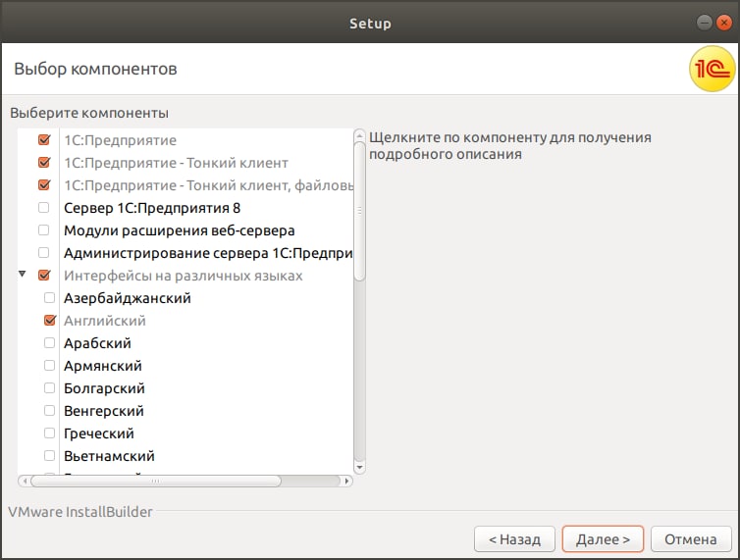The image size is (740, 560).
Task: Click the vertical scrollbar up arrow
Action: [x=359, y=136]
